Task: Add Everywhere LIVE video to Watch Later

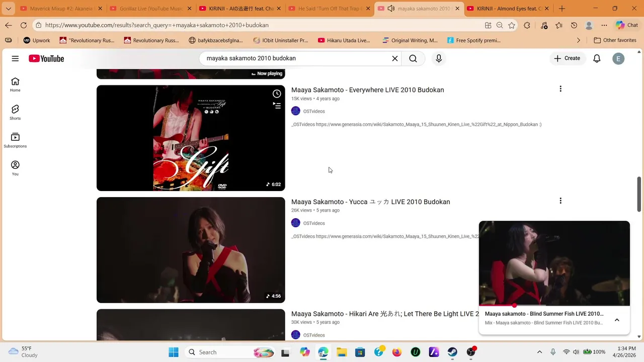Action: [x=277, y=94]
